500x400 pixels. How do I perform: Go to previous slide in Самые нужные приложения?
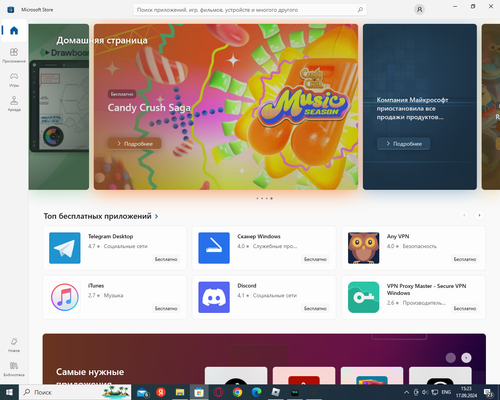(x=451, y=358)
